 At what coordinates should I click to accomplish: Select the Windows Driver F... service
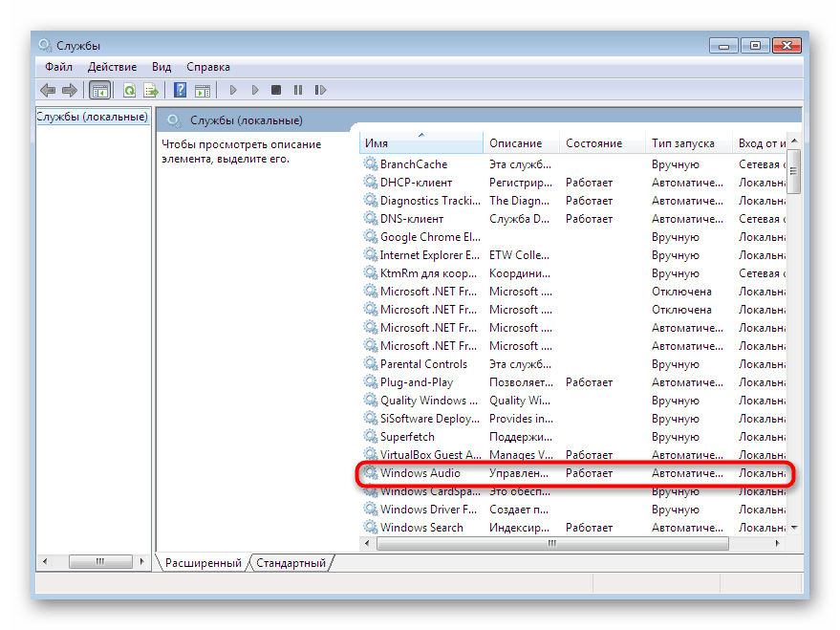(428, 509)
